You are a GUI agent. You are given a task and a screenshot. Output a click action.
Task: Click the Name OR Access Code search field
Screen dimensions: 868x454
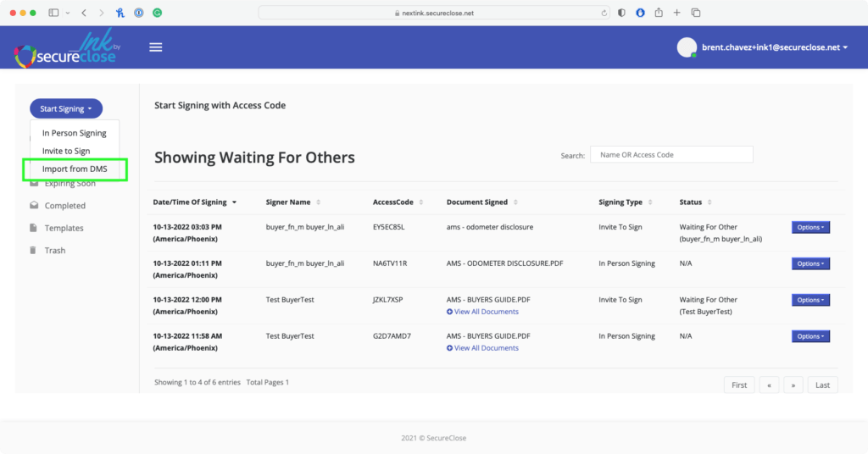pos(671,155)
